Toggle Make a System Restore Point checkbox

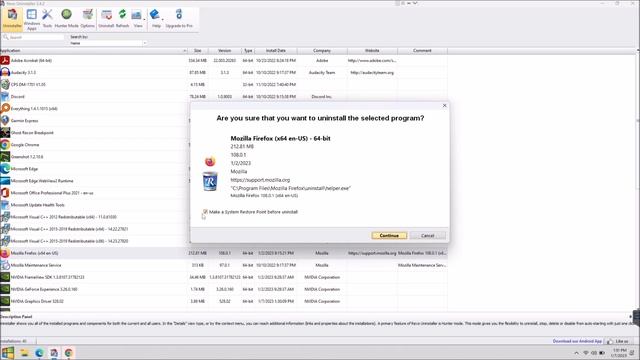[x=205, y=211]
